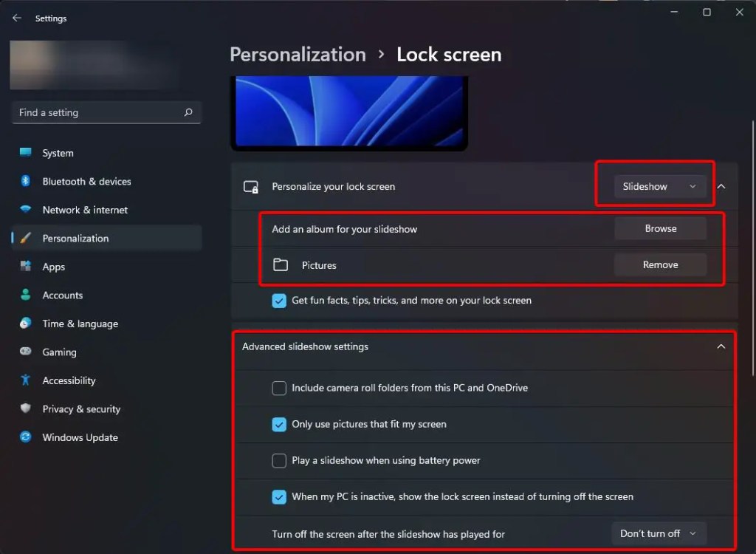Open the Slideshow dropdown
Viewport: 756px width, 554px height.
tap(660, 186)
